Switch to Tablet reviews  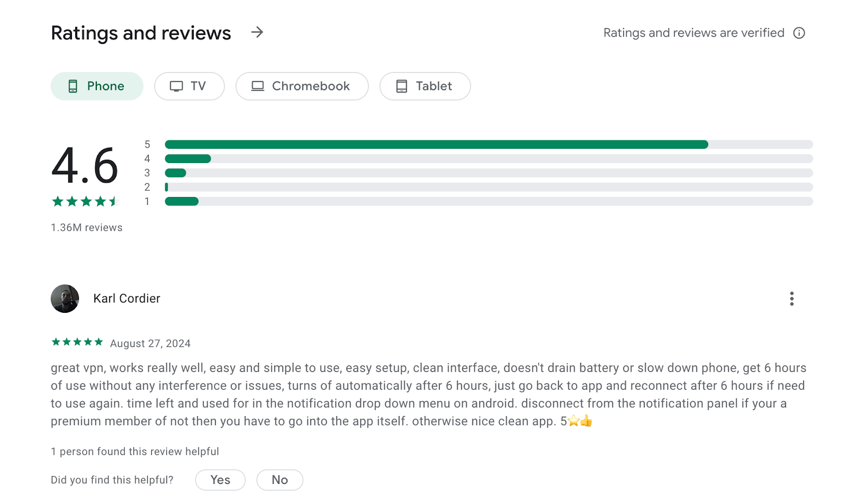(x=425, y=86)
